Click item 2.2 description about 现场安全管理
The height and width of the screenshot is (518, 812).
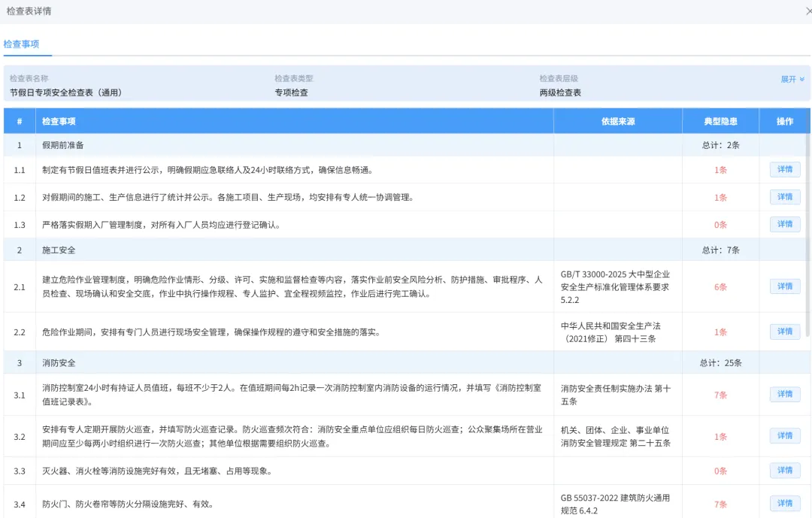pos(212,332)
